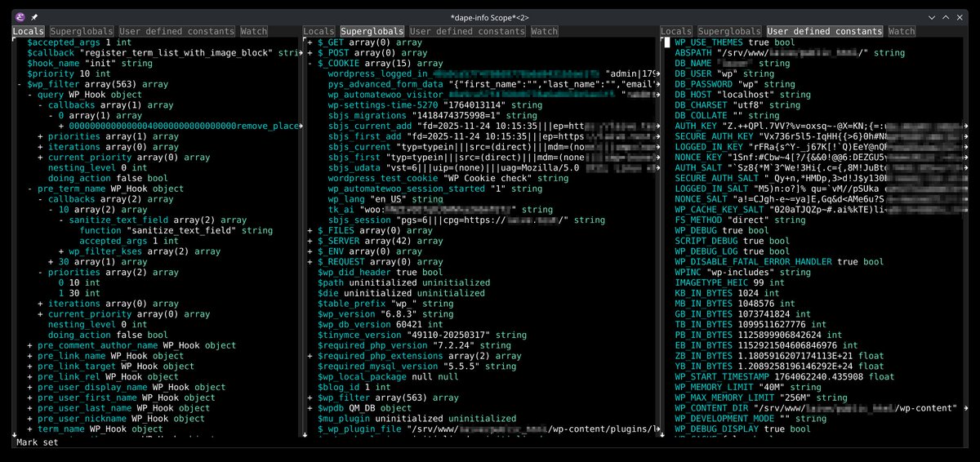The height and width of the screenshot is (462, 980).
Task: Expand pre_user_nickname WP_Hook object
Action: (29, 419)
